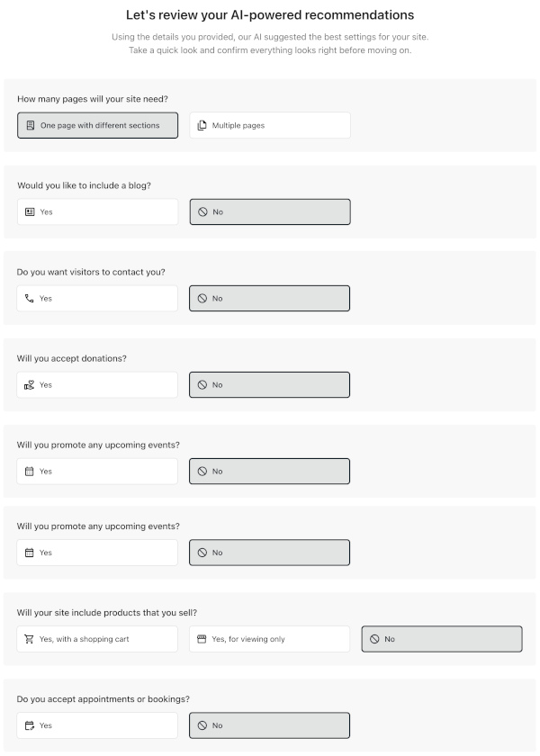Click the page icon on One page option
Image resolution: width=540 pixels, height=756 pixels.
coord(30,125)
